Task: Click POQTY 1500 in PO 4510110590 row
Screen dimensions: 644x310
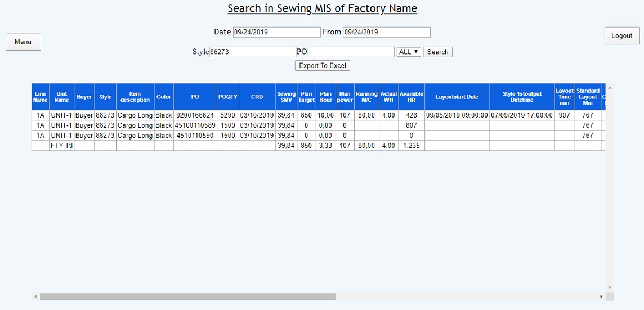Action: (228, 136)
